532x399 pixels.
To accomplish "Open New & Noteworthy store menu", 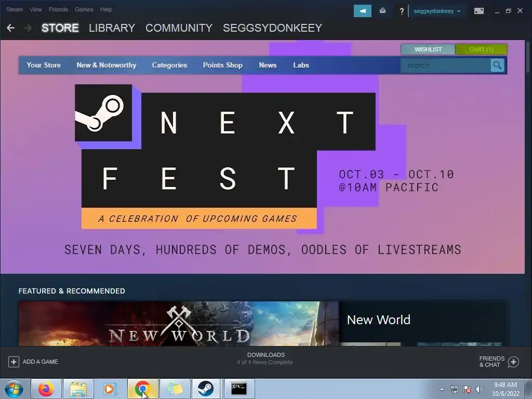I will pos(107,65).
